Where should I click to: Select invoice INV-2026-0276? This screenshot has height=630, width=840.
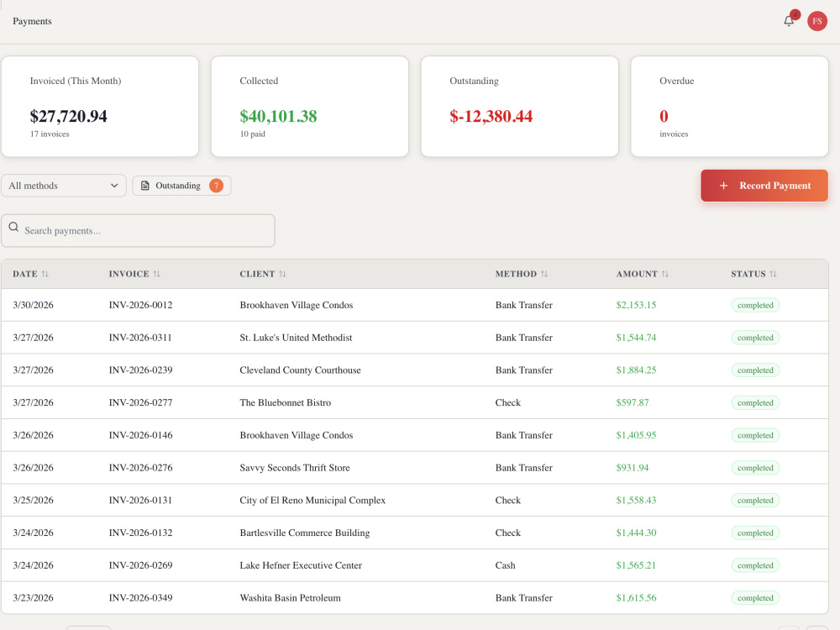(140, 468)
